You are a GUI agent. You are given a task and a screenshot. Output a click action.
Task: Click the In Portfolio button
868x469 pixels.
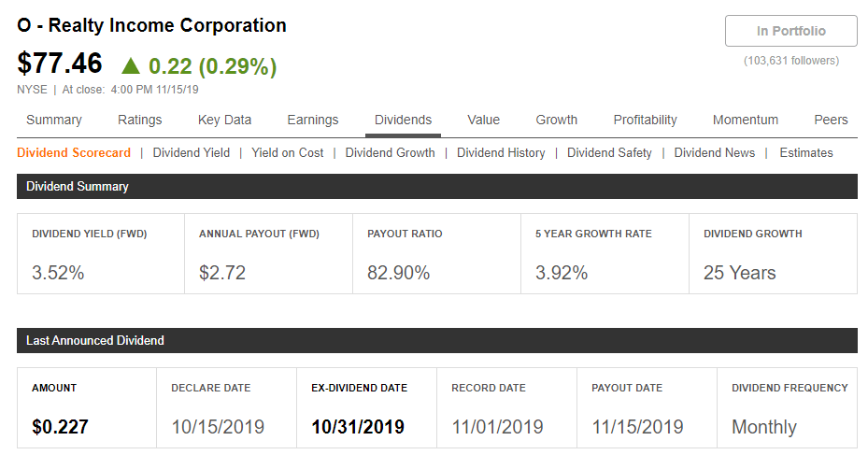790,31
